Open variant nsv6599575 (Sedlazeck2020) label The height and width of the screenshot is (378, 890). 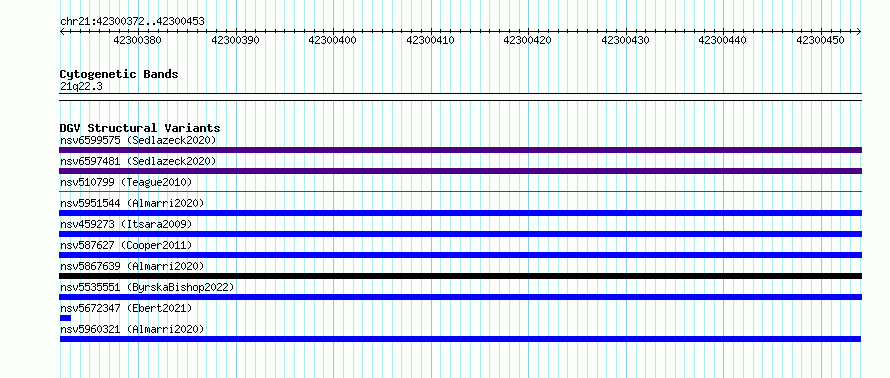138,140
